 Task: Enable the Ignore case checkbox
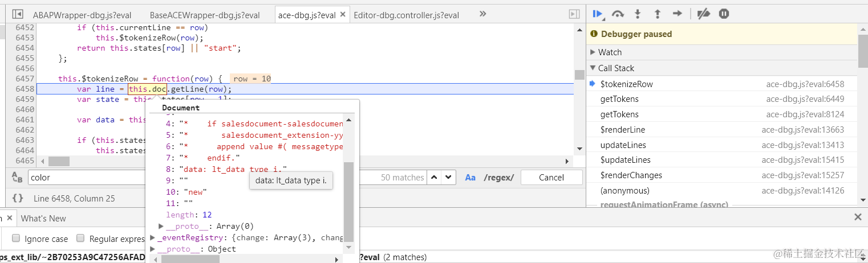(x=16, y=239)
